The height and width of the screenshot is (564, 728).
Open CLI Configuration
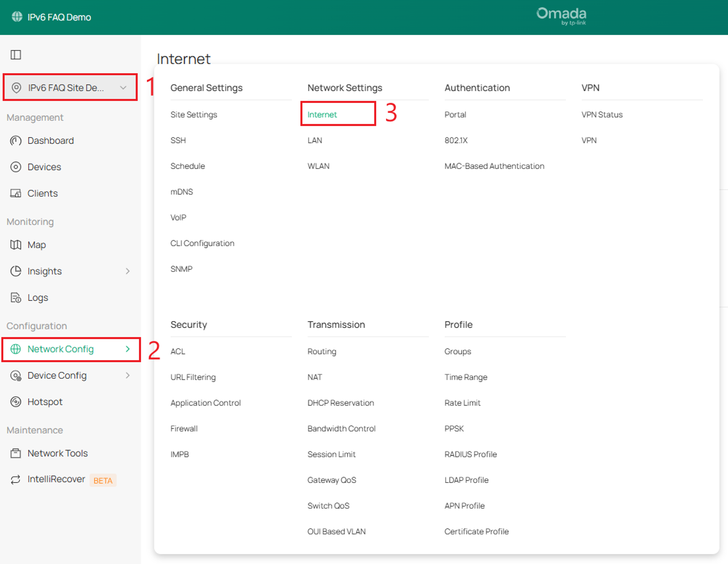(x=202, y=243)
